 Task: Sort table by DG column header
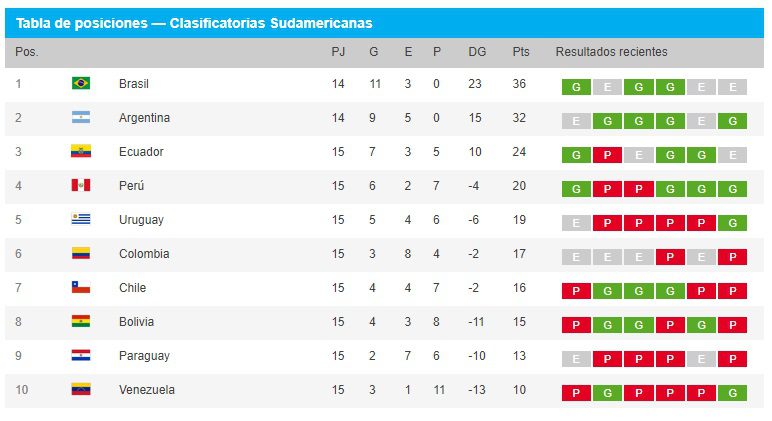(x=477, y=52)
